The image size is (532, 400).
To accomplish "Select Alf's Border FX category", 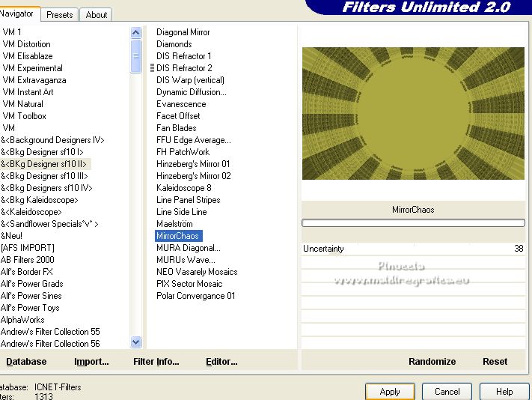I will [26, 272].
